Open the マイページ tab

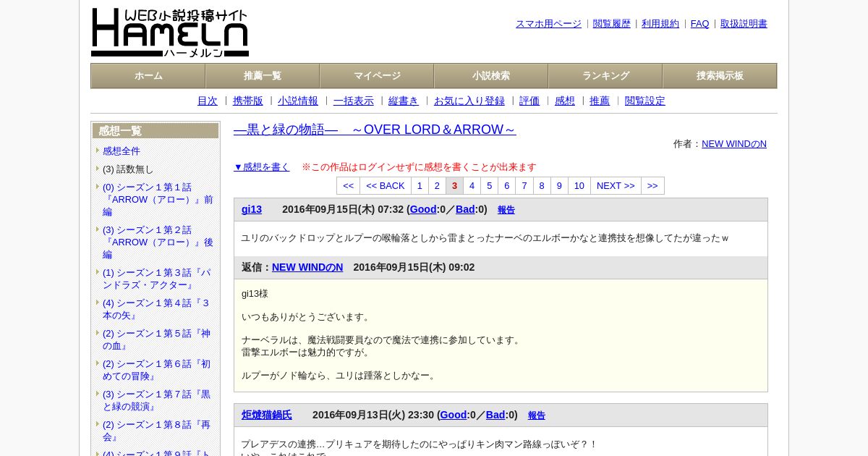pos(377,76)
